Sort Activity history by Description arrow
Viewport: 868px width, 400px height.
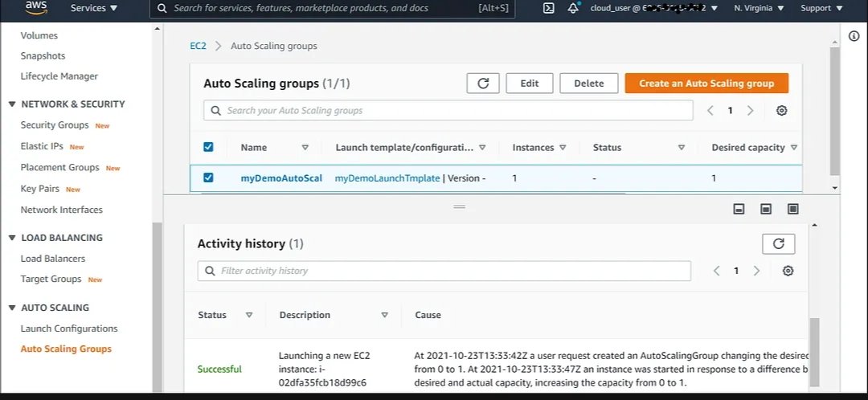tap(385, 315)
